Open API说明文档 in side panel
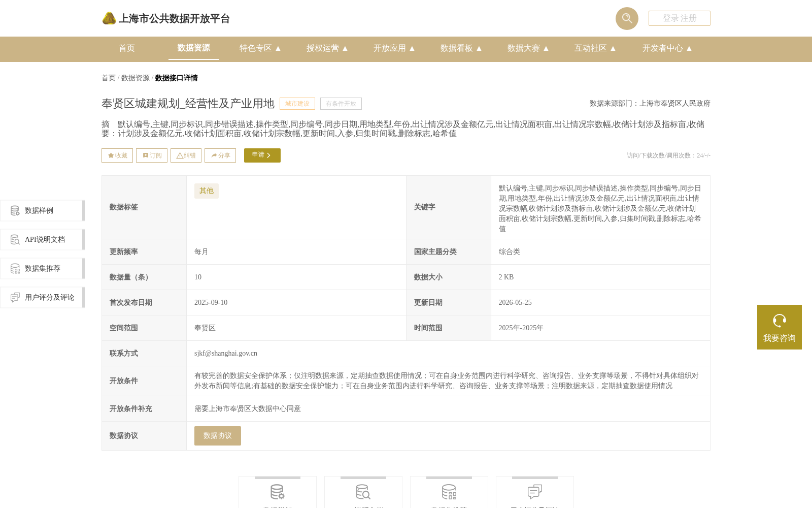Image resolution: width=812 pixels, height=508 pixels. [42, 239]
